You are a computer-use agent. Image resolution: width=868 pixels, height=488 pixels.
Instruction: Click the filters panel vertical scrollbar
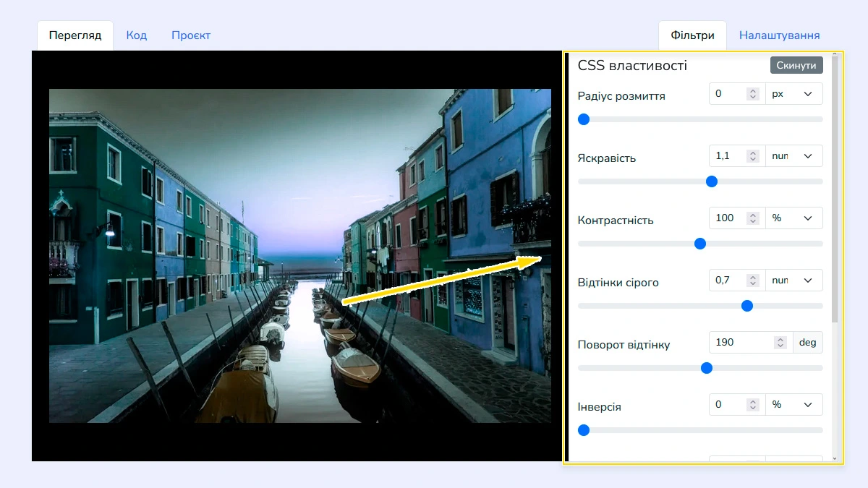click(835, 188)
